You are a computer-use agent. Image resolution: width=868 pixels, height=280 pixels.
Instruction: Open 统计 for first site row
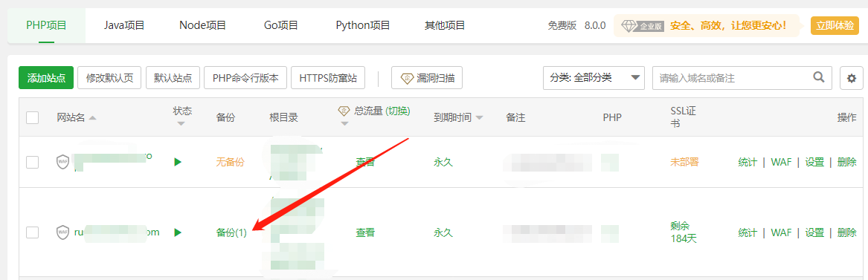click(748, 162)
